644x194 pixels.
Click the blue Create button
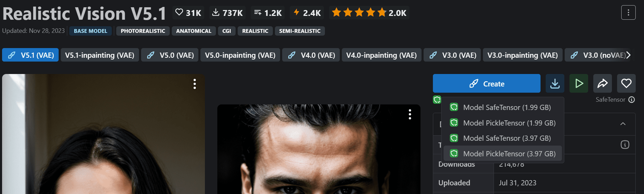[x=486, y=83]
